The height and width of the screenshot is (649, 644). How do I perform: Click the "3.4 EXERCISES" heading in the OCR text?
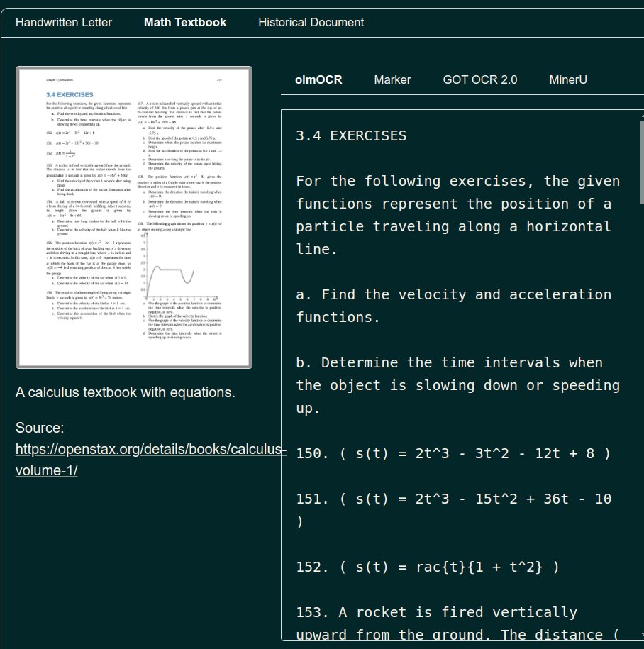[351, 135]
